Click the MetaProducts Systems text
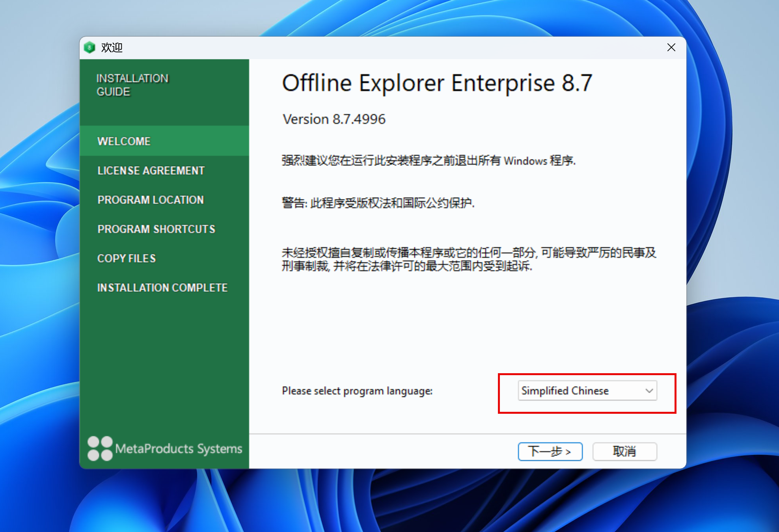 (179, 448)
